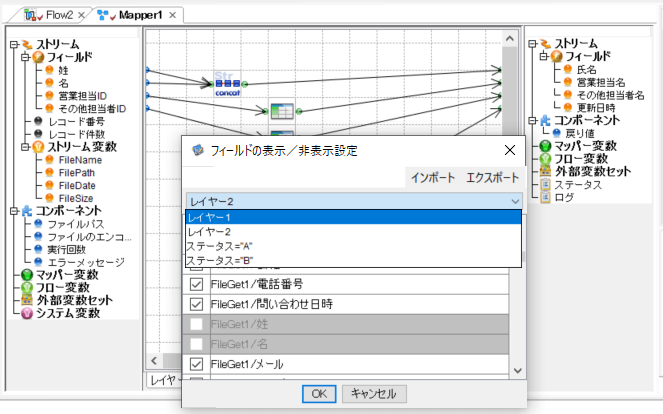Select the ログ item icon in right panel
The height and width of the screenshot is (414, 663).
[545, 197]
